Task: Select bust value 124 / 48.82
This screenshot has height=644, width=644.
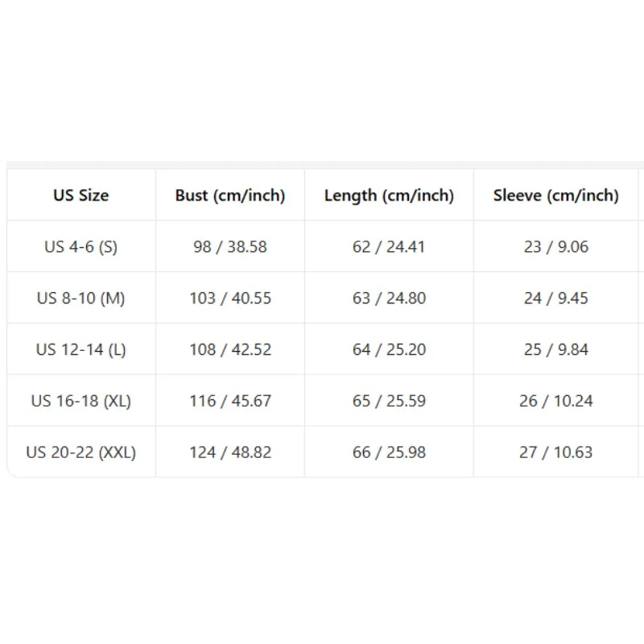Action: (x=230, y=452)
